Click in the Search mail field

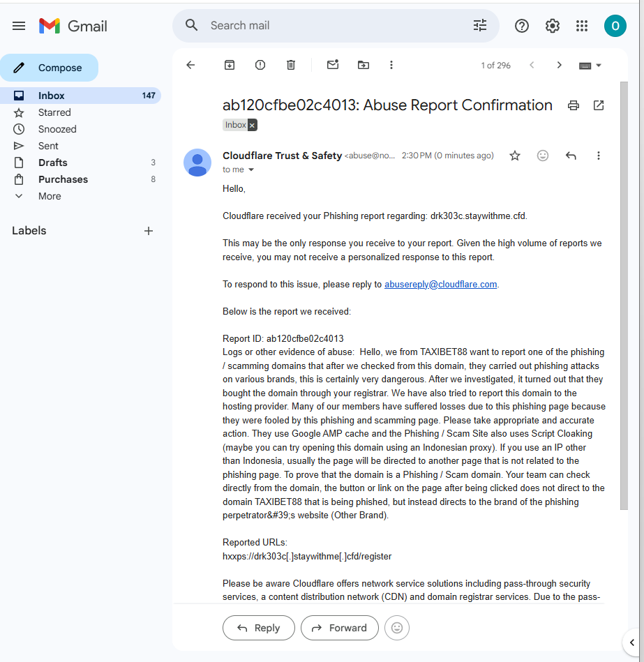336,26
